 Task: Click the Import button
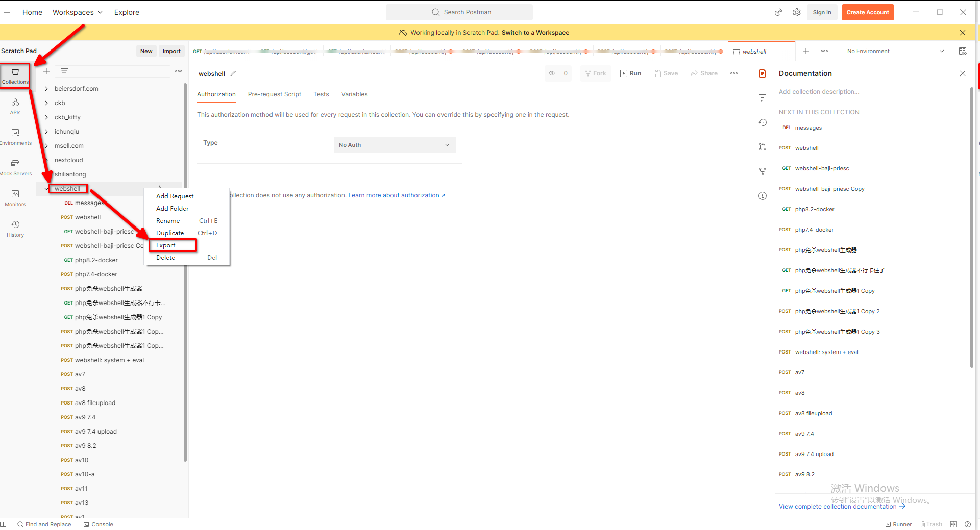click(171, 51)
